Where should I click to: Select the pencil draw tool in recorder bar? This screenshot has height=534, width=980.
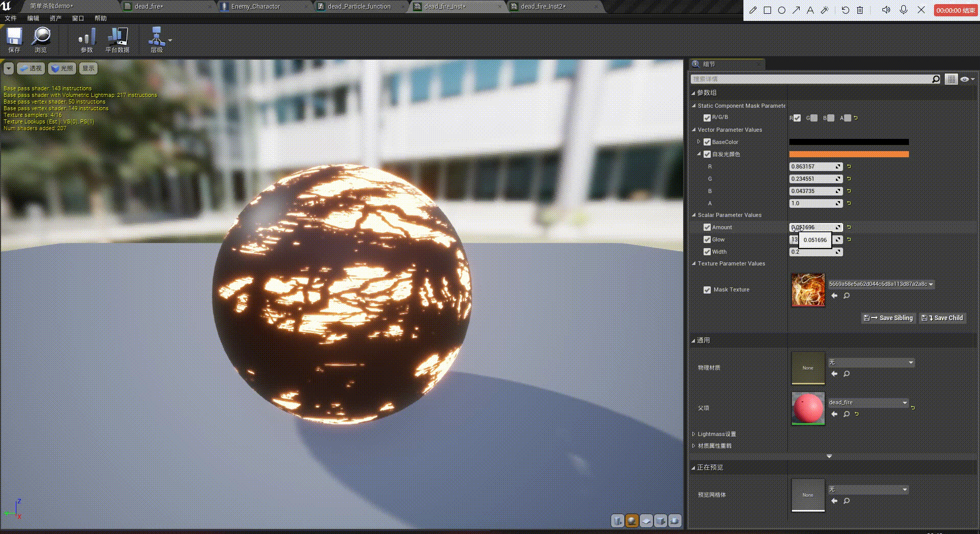tap(753, 10)
